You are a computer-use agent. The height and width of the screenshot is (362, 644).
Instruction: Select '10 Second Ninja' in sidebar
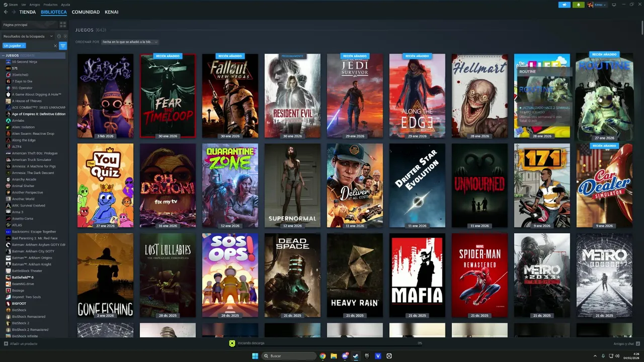tap(24, 62)
